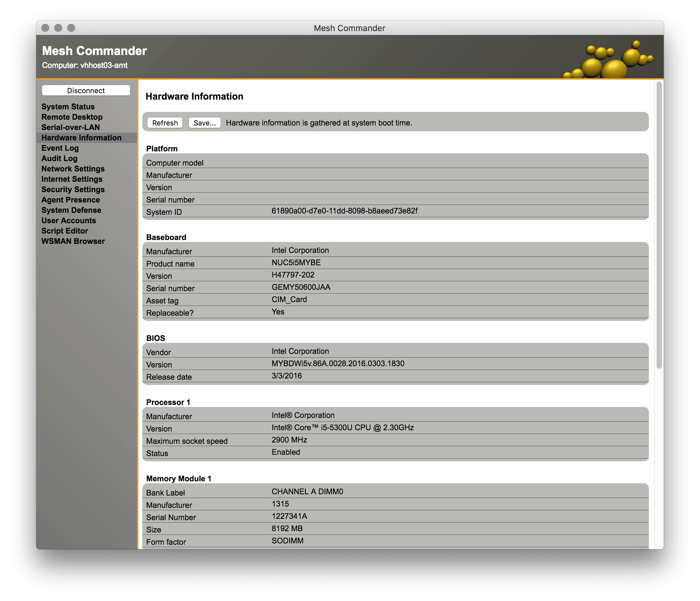
Task: Click processor status Enabled
Action: tap(286, 452)
